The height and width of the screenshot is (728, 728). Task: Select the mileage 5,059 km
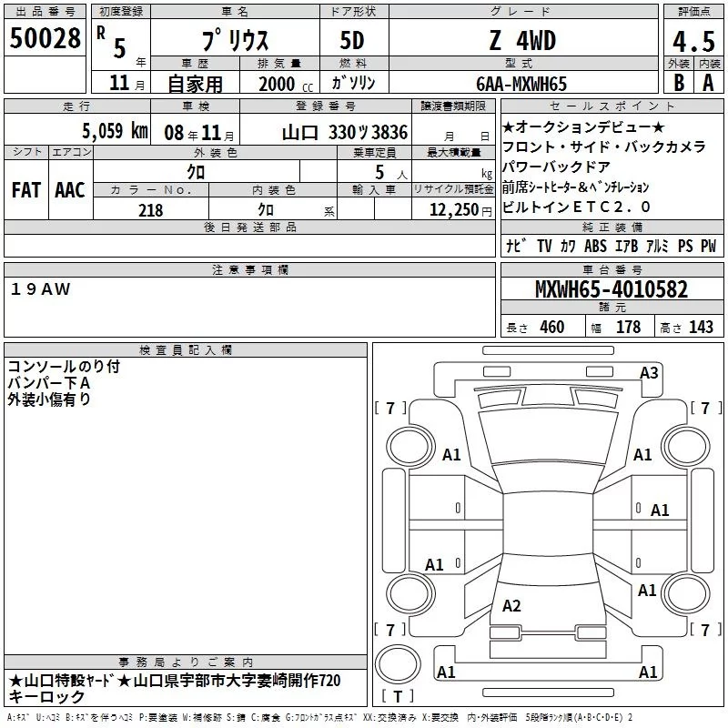tap(116, 131)
